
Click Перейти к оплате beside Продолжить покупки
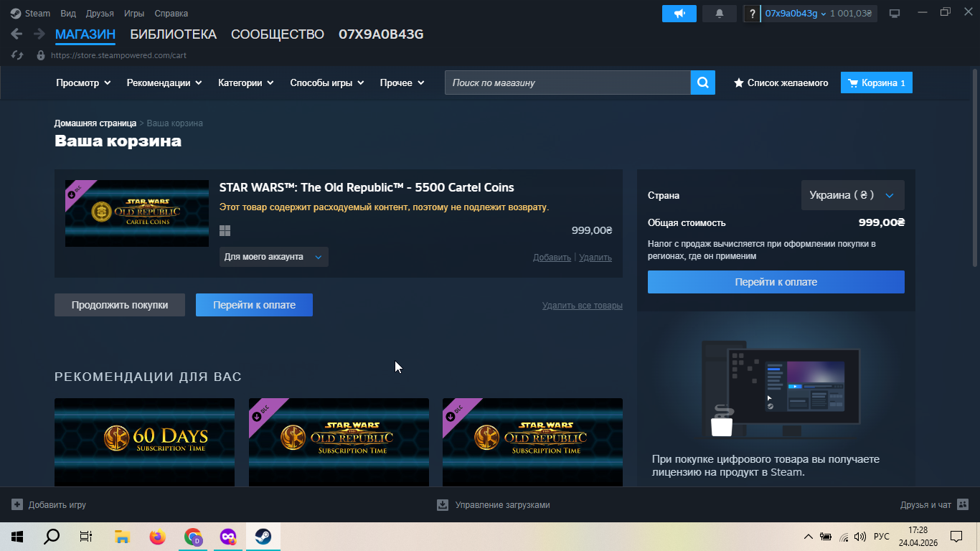point(254,305)
